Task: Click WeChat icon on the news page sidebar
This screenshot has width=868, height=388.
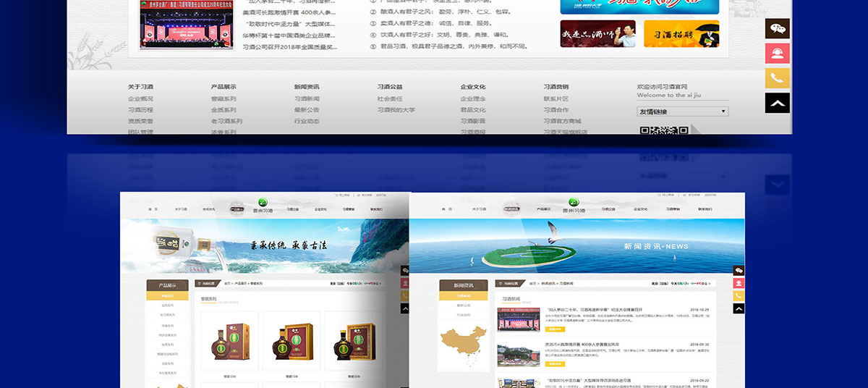Action: (739, 270)
